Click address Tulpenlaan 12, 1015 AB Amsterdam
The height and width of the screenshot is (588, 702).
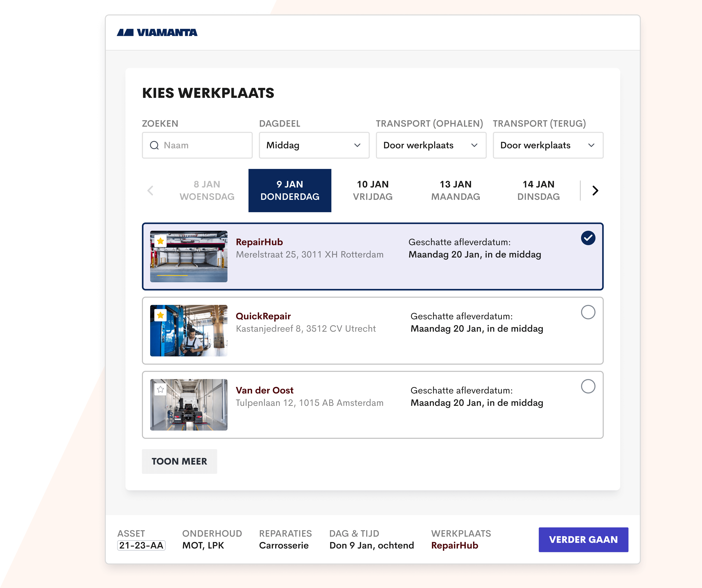[x=310, y=403]
